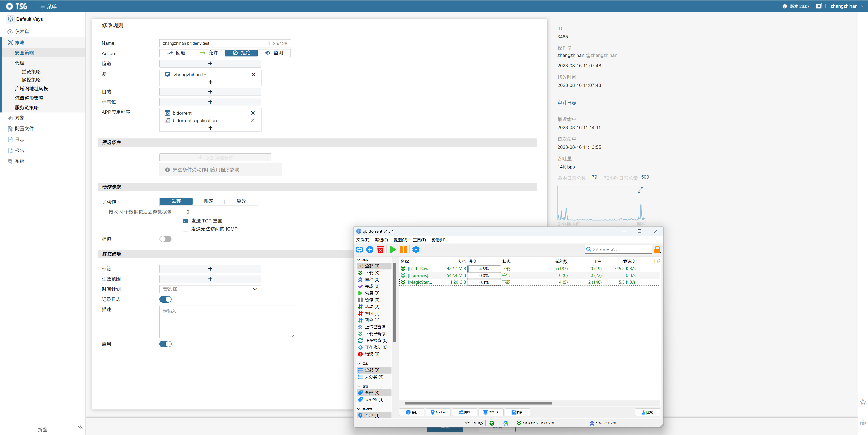Open the 审计日志 link
Image resolution: width=868 pixels, height=435 pixels.
(x=567, y=103)
